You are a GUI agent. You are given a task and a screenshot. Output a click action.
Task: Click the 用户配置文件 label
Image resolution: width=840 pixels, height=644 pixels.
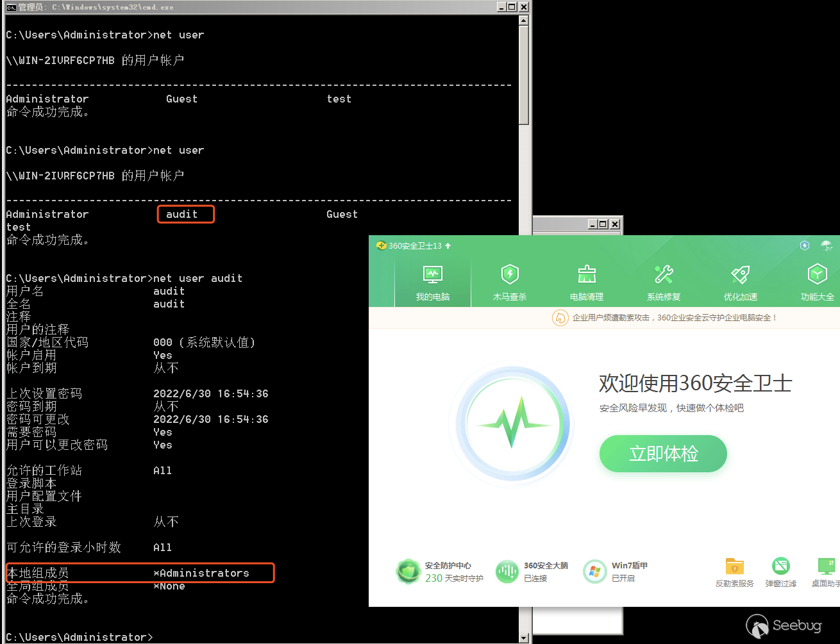[44, 496]
